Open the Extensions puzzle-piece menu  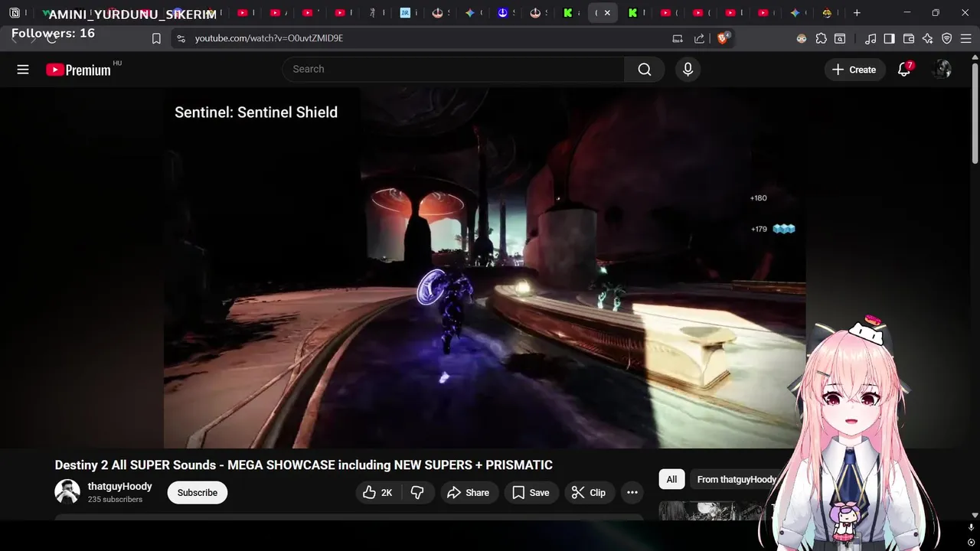pos(822,38)
